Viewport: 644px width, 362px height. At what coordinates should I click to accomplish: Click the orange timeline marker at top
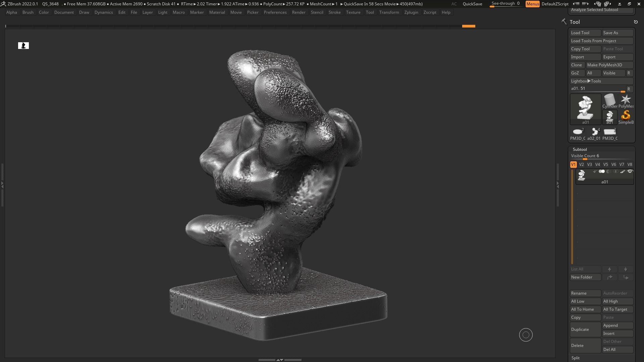click(469, 26)
